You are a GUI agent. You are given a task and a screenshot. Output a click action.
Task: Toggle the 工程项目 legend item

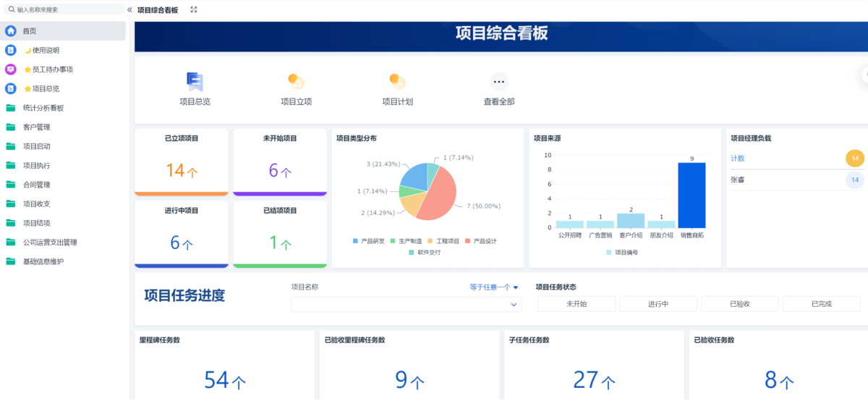pos(443,241)
